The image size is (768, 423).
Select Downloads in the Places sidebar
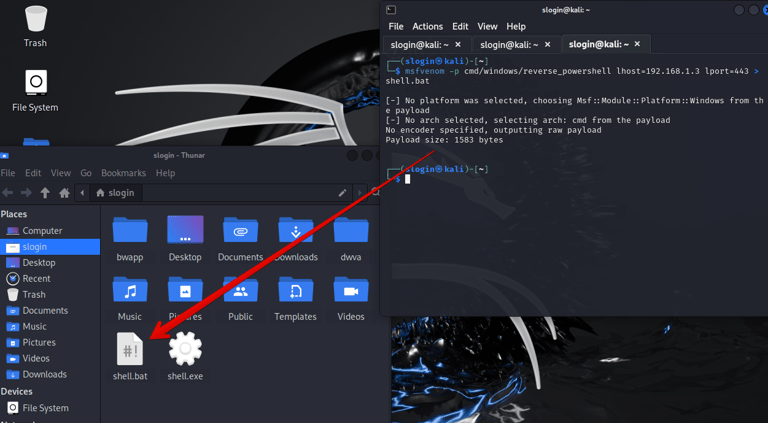pyautogui.click(x=50, y=374)
